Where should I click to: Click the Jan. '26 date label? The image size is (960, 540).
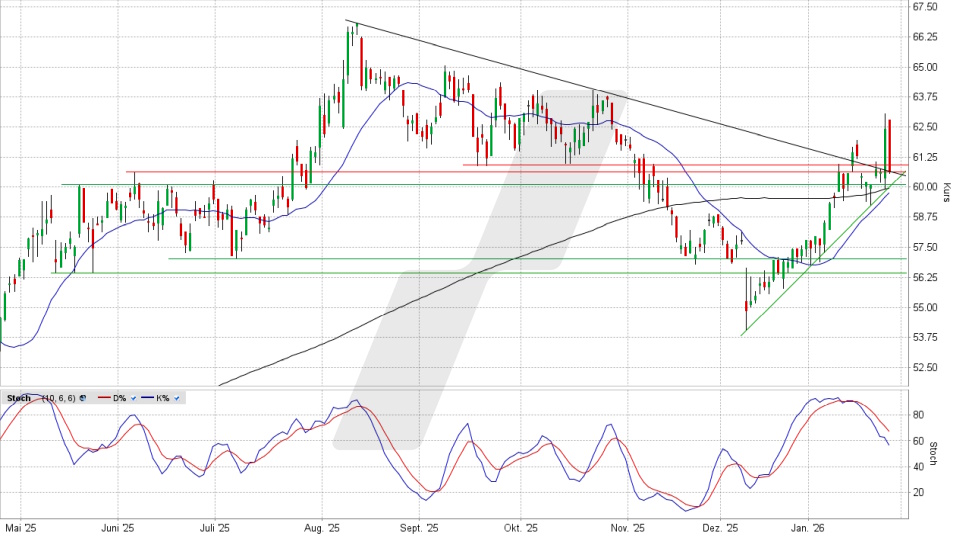[809, 527]
